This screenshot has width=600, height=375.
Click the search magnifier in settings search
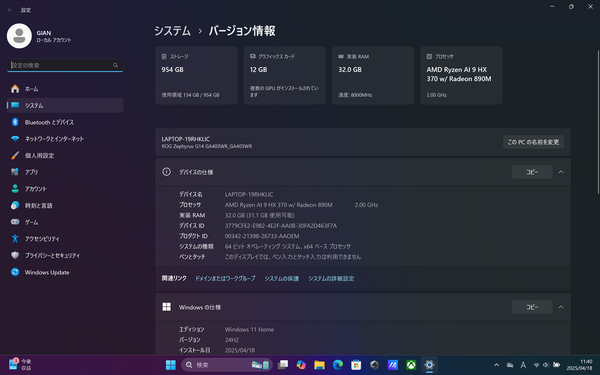[115, 65]
